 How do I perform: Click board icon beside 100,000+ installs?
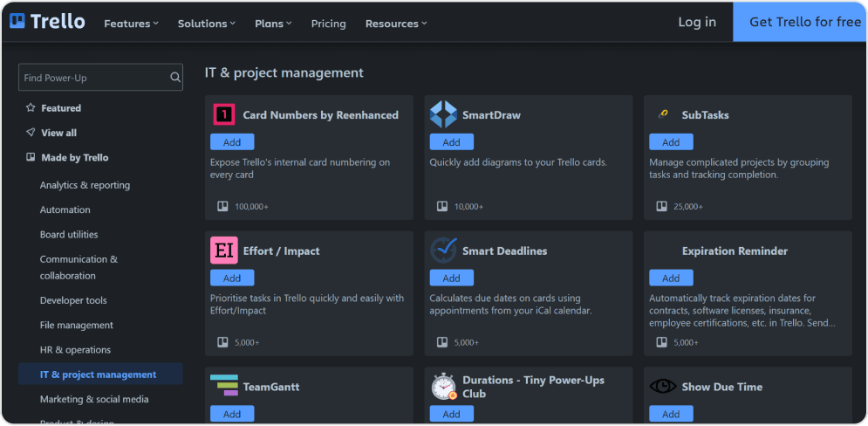click(x=222, y=206)
